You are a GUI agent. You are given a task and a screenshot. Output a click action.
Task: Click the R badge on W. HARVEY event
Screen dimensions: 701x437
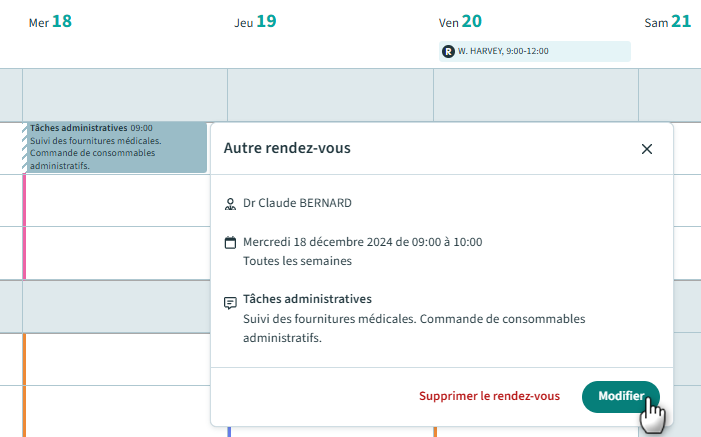click(448, 51)
